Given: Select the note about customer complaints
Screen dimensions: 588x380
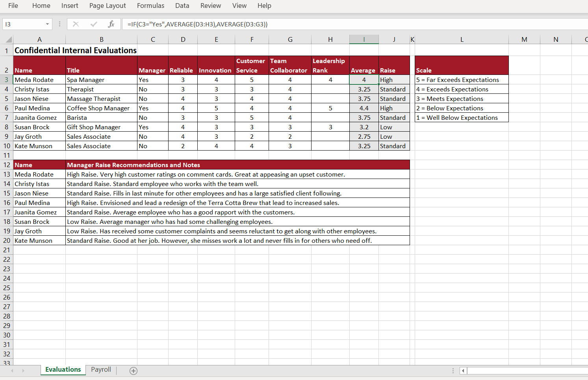Looking at the screenshot, I should click(237, 231).
